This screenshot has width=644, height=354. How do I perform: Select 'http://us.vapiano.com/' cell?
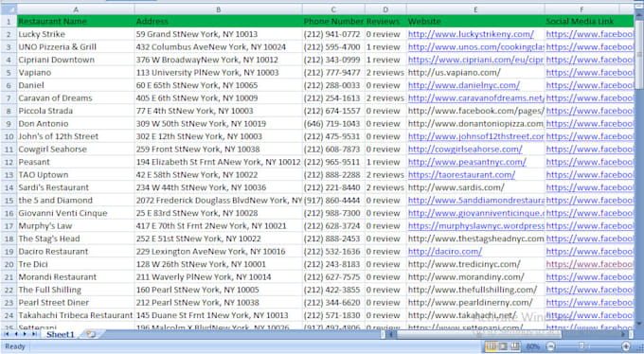coord(475,73)
